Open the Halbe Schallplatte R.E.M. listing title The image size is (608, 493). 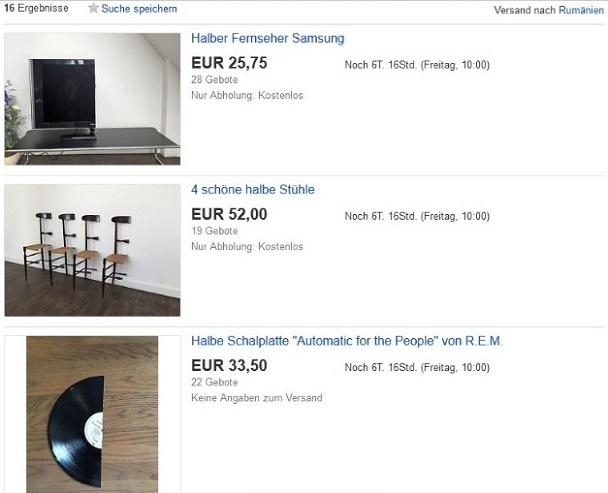(x=347, y=341)
